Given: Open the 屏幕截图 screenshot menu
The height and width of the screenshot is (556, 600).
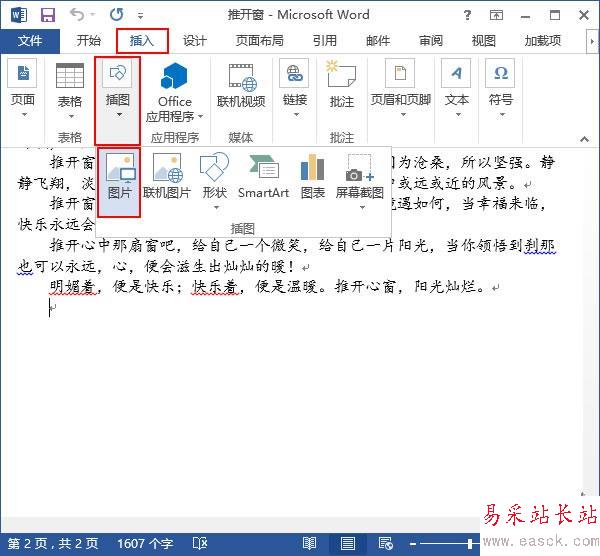Looking at the screenshot, I should [360, 181].
